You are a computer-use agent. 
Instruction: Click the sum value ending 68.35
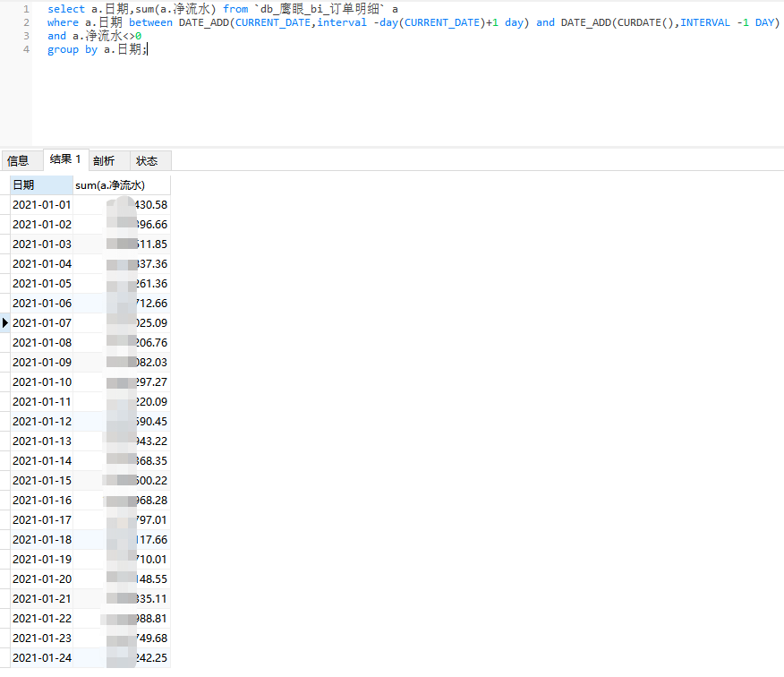click(122, 461)
